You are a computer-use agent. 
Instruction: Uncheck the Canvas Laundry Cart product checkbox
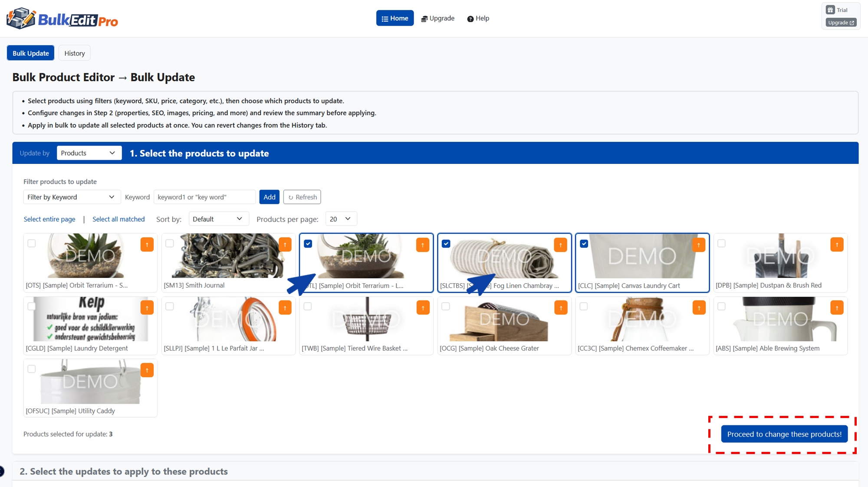[x=584, y=243]
